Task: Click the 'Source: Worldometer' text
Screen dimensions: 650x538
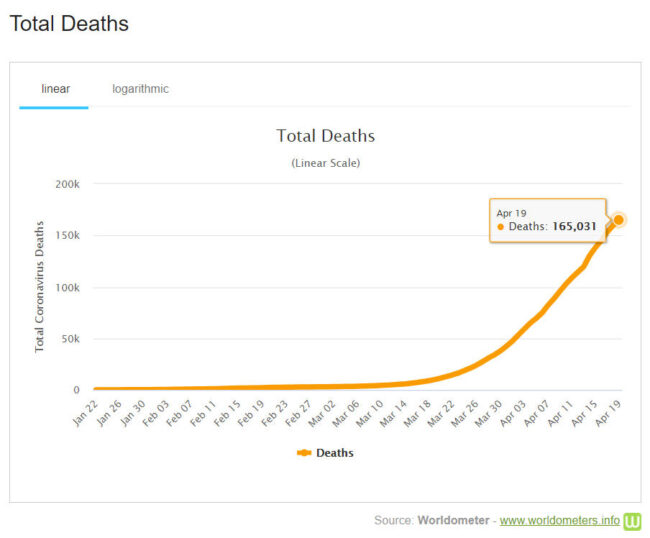Action: [432, 521]
